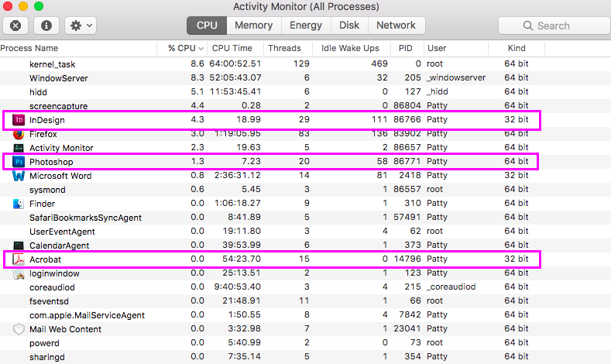Select the Finder app icon
The image size is (611, 364).
[x=19, y=204]
